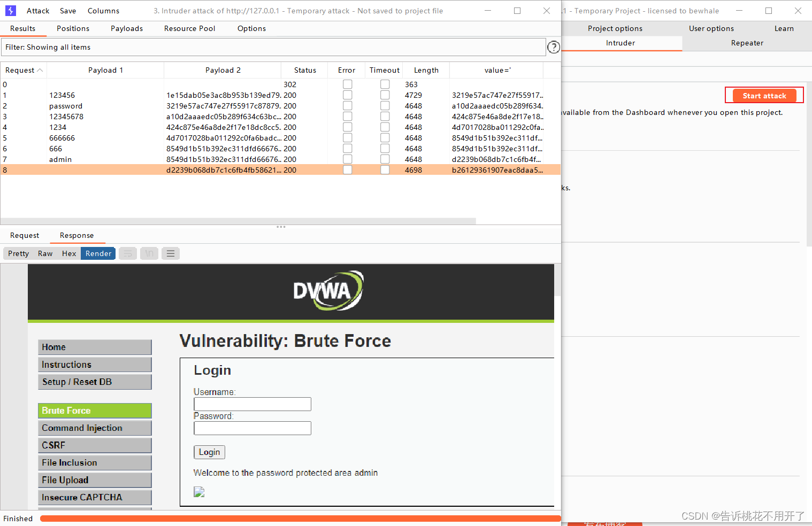Select the Response message tab
The height and width of the screenshot is (526, 812).
(x=76, y=235)
